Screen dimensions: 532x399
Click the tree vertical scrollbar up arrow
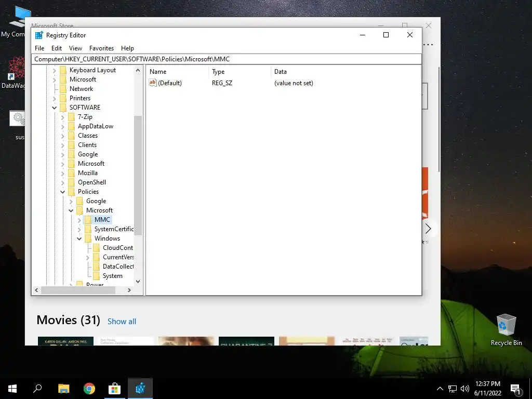click(138, 70)
